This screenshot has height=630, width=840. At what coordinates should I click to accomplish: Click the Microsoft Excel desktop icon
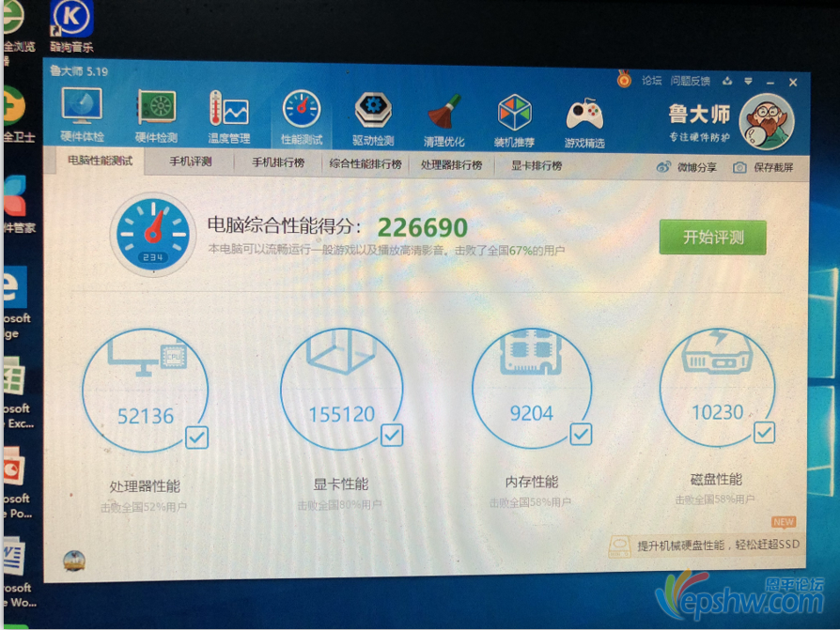click(17, 393)
